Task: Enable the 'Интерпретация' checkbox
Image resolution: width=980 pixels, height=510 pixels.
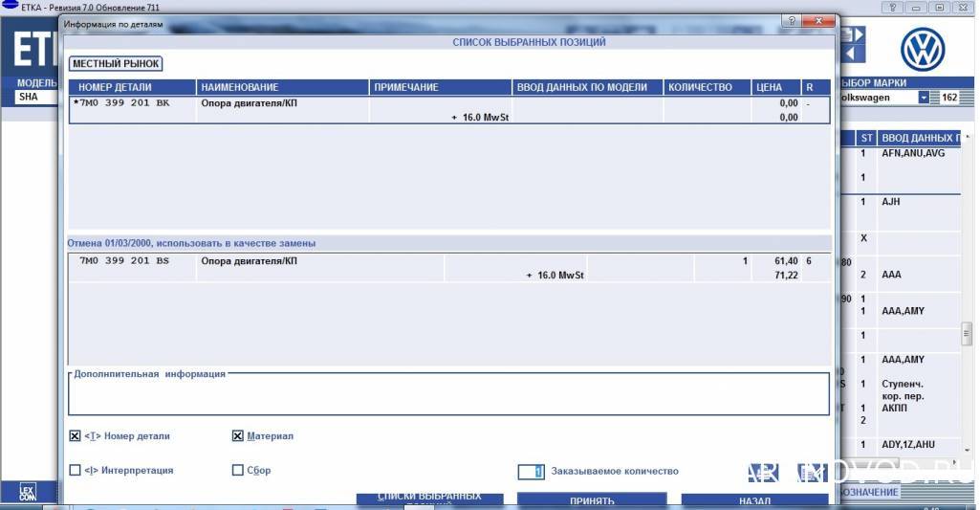Action: (76, 471)
